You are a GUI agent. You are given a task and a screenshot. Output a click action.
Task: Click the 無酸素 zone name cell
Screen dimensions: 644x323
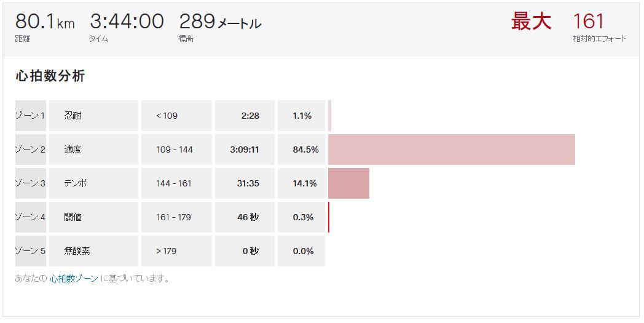93,250
